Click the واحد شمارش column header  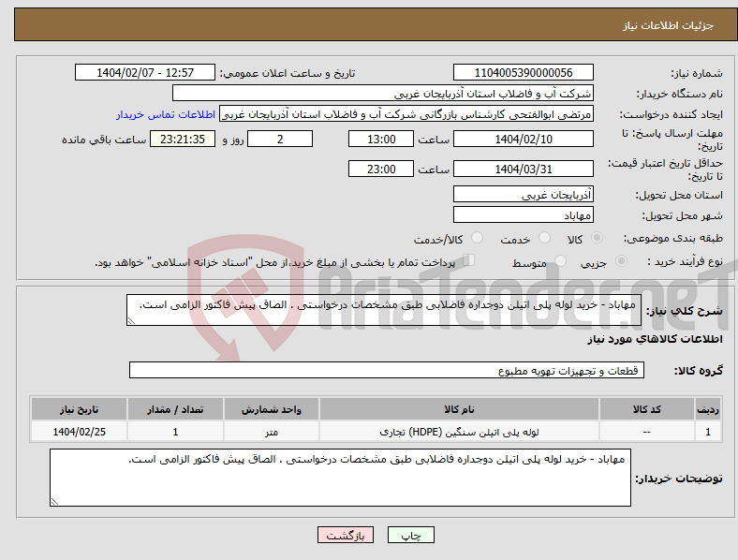tap(272, 409)
